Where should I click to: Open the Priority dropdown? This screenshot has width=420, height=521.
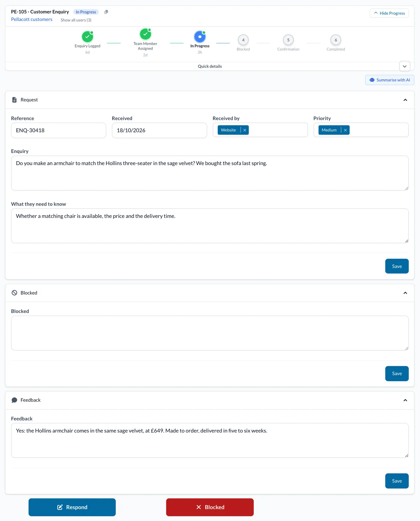(x=361, y=130)
